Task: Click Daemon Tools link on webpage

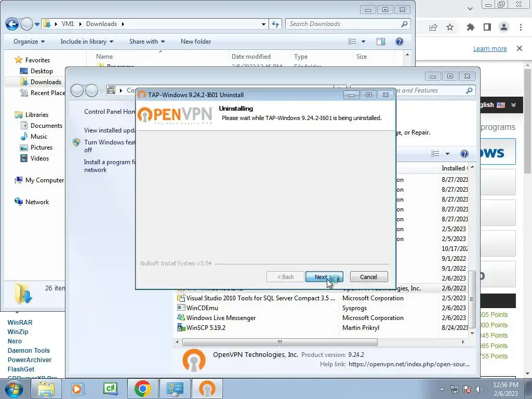Action: (29, 351)
